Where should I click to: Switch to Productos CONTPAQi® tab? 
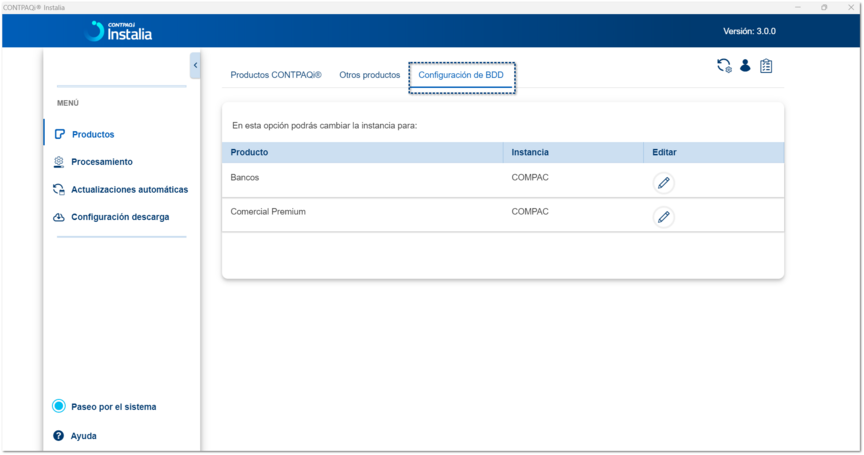pos(276,75)
